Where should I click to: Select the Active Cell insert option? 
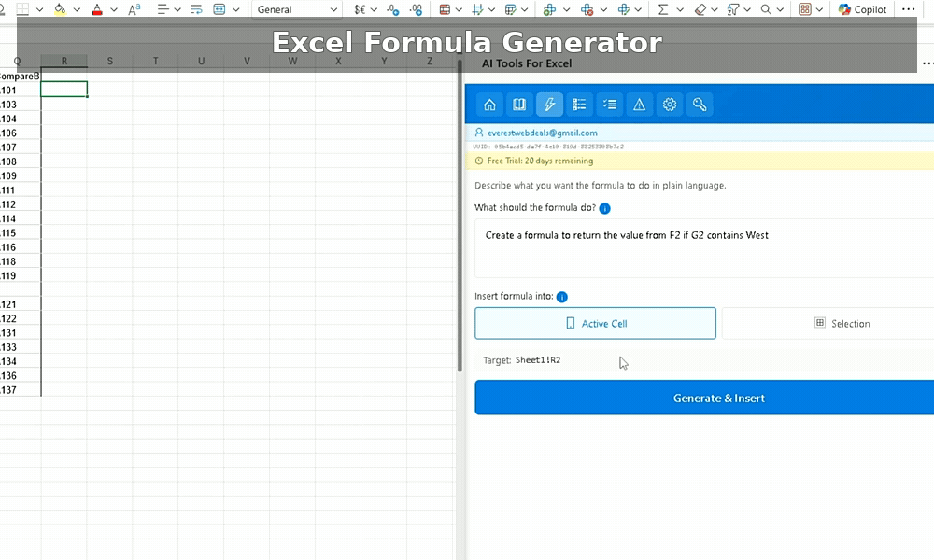coord(595,323)
